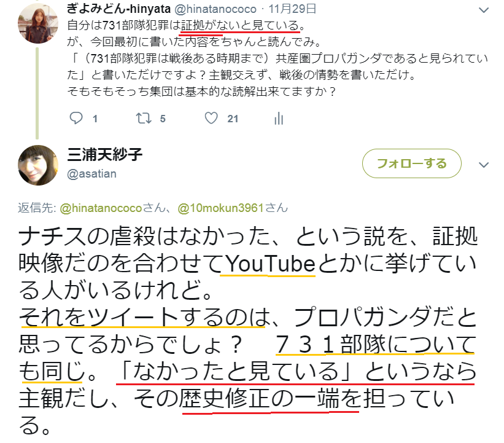504x443 pixels.
Task: View tweet activity bar chart icon
Action: [x=279, y=118]
